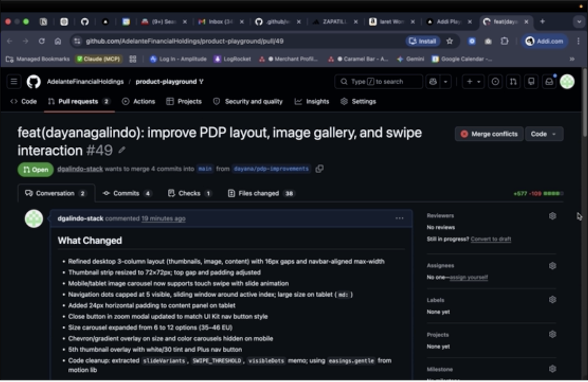Click the page vertical scrollbar
The width and height of the screenshot is (588, 382).
(x=585, y=102)
